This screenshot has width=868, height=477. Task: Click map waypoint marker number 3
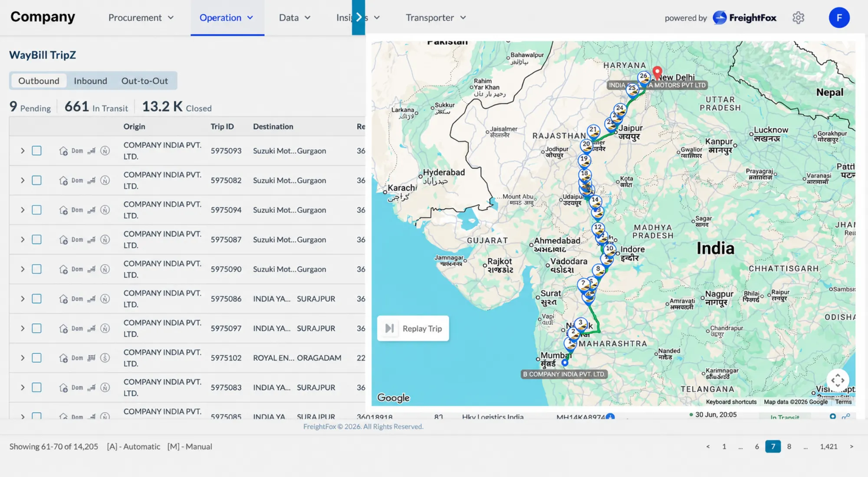(581, 324)
